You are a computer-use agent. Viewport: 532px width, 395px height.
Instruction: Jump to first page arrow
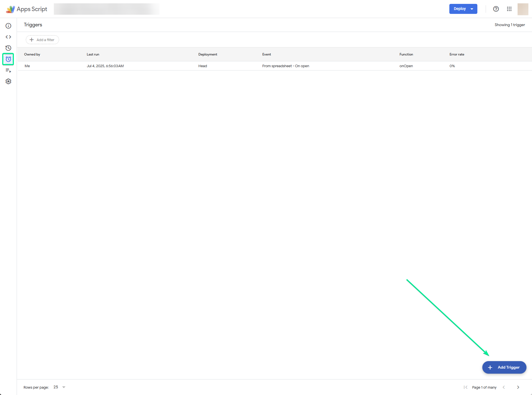pyautogui.click(x=465, y=387)
